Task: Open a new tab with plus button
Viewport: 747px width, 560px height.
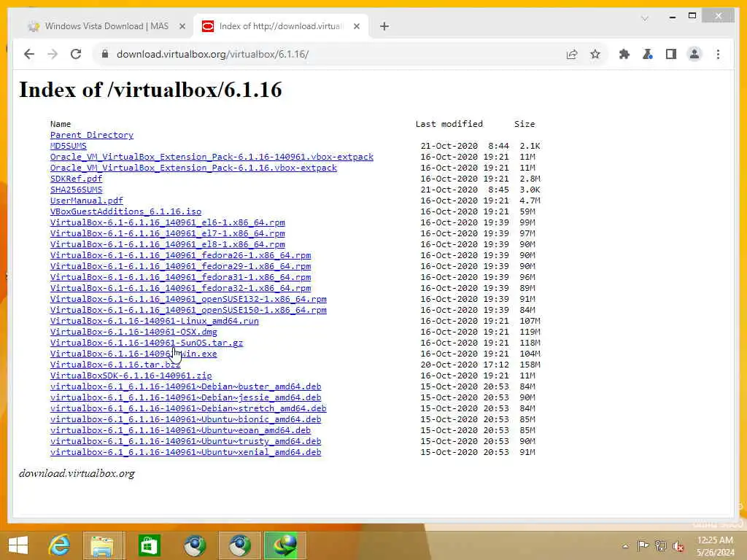Action: point(384,27)
